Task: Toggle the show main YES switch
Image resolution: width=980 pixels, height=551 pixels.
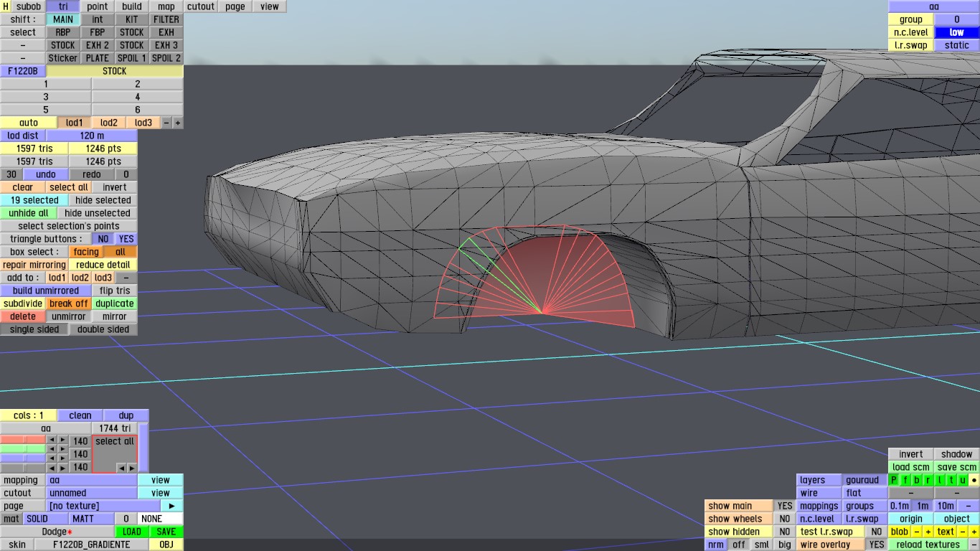Action: coord(785,506)
